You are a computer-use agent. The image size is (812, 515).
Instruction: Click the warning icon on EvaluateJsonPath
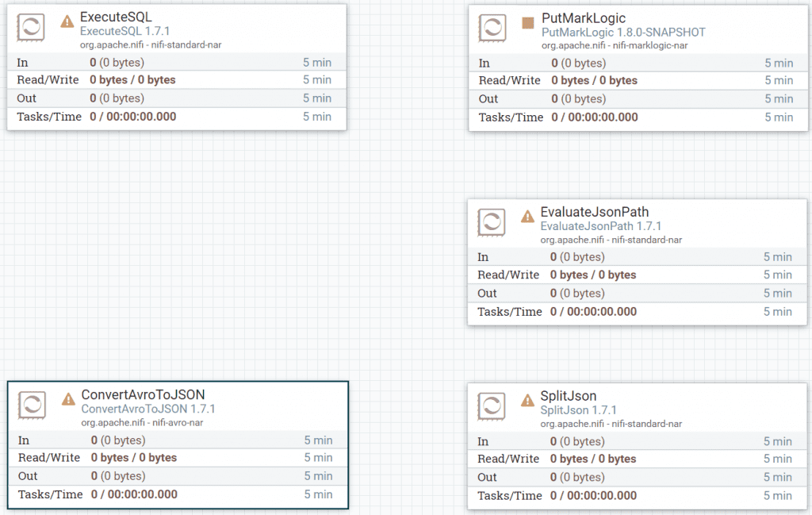tap(527, 214)
